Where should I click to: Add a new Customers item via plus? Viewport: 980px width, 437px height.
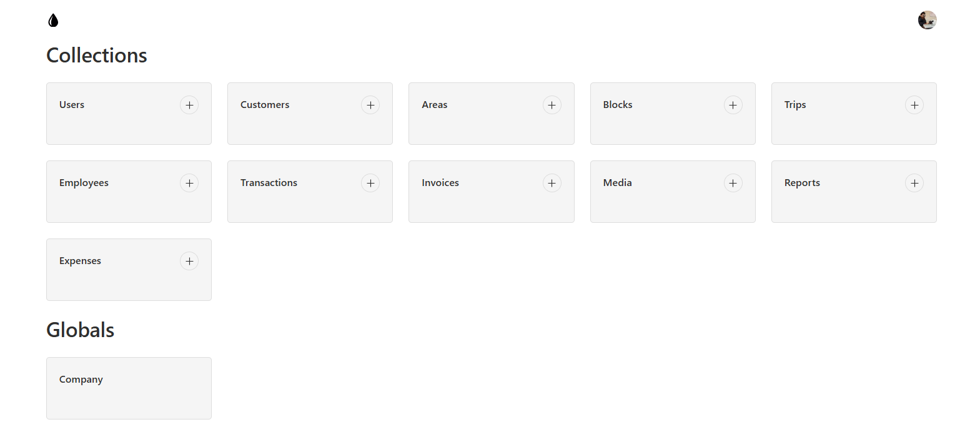pos(370,105)
